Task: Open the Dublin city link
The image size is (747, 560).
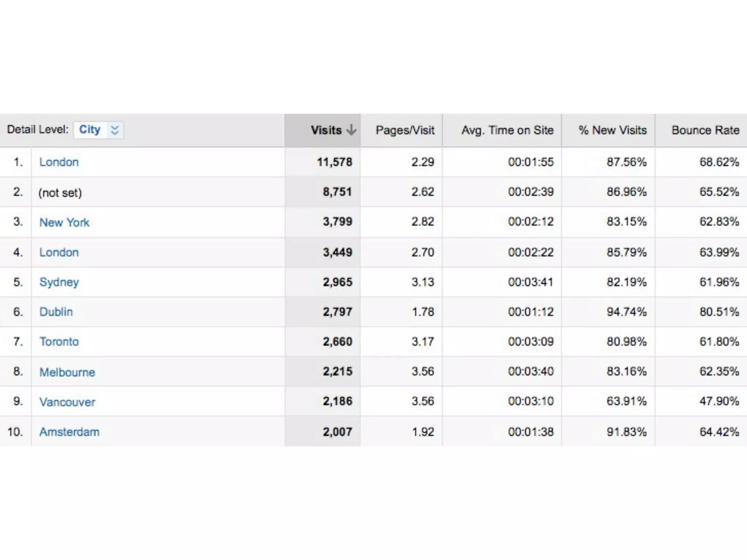Action: (56, 312)
